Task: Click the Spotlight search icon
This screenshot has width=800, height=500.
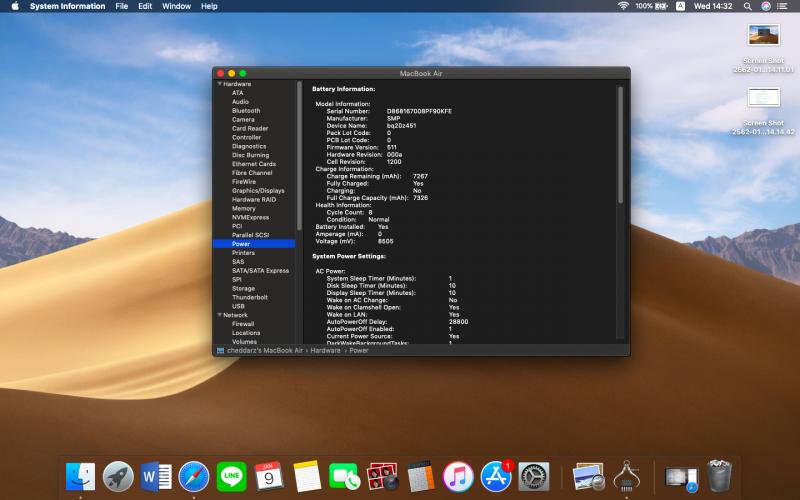Action: point(748,6)
